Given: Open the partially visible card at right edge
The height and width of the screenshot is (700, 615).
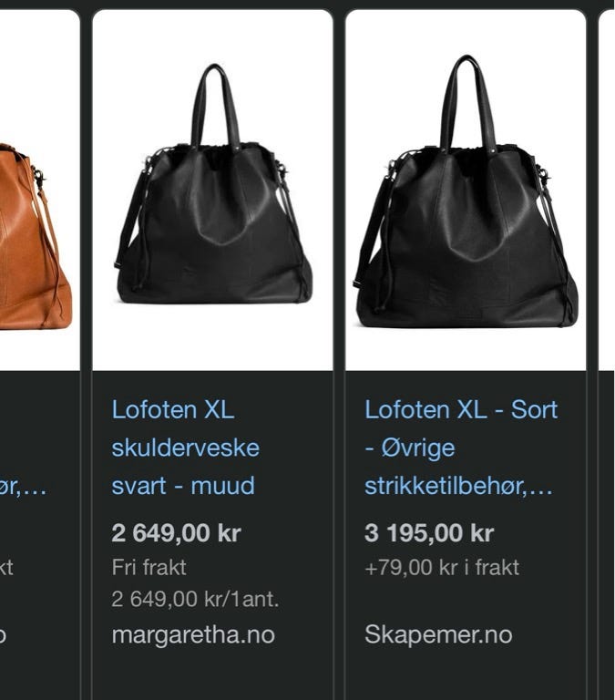Looking at the screenshot, I should 607,355.
